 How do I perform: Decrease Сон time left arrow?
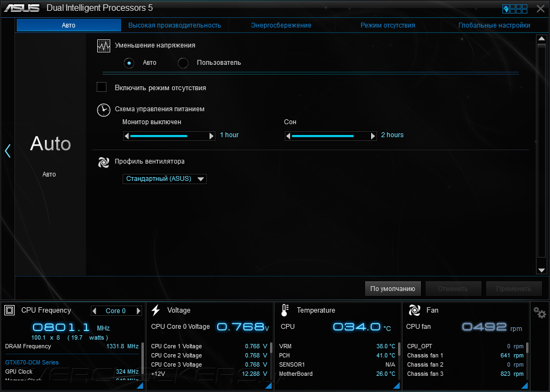pos(288,136)
